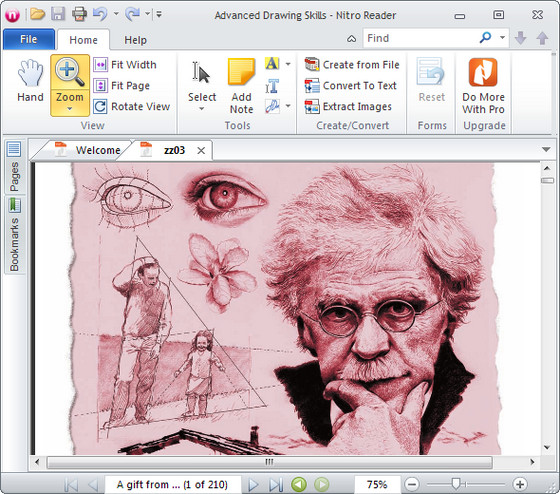
Task: Click the green next view button
Action: pyautogui.click(x=322, y=484)
